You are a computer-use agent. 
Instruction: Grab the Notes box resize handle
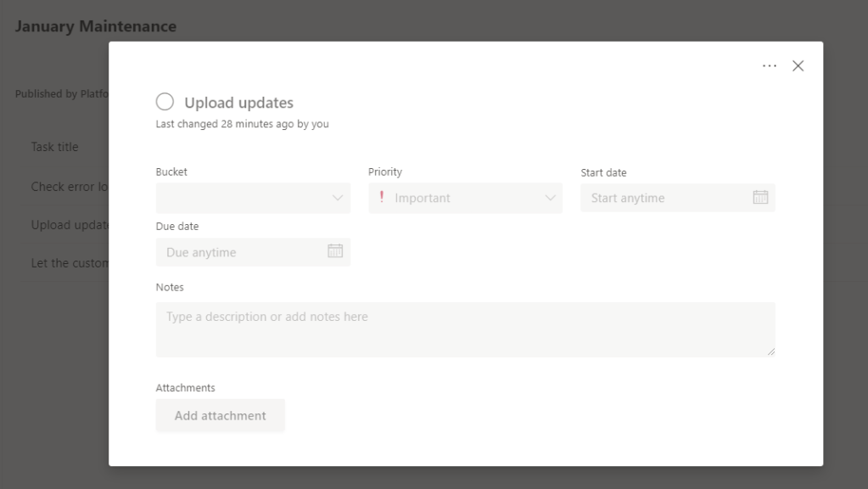[770, 351]
